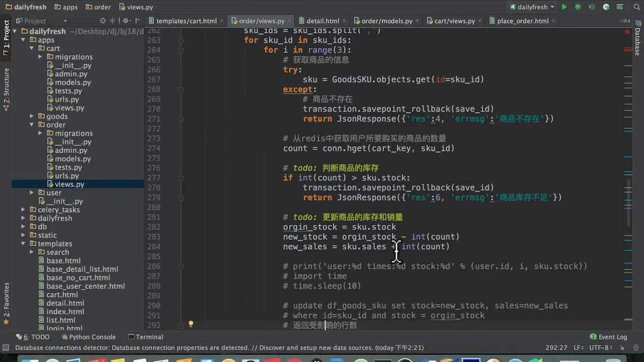The width and height of the screenshot is (644, 362).
Task: Click the editor vertical scrollbar thumb
Action: tap(628, 202)
